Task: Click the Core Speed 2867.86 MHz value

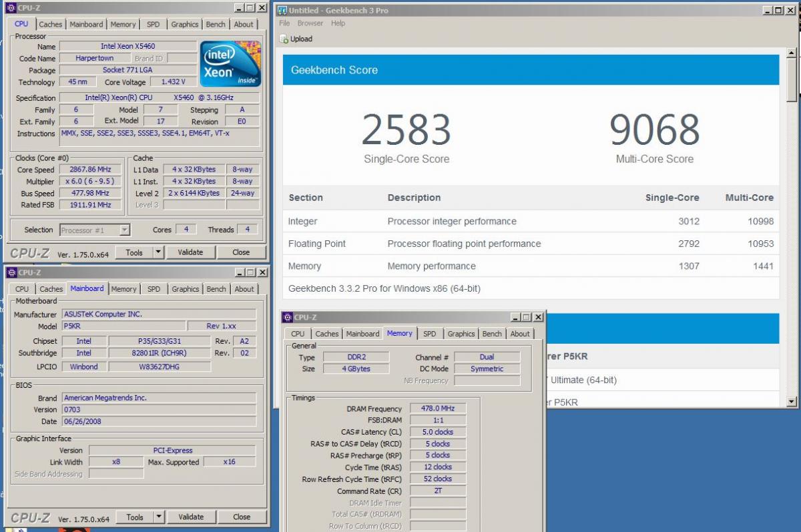Action: coord(90,170)
